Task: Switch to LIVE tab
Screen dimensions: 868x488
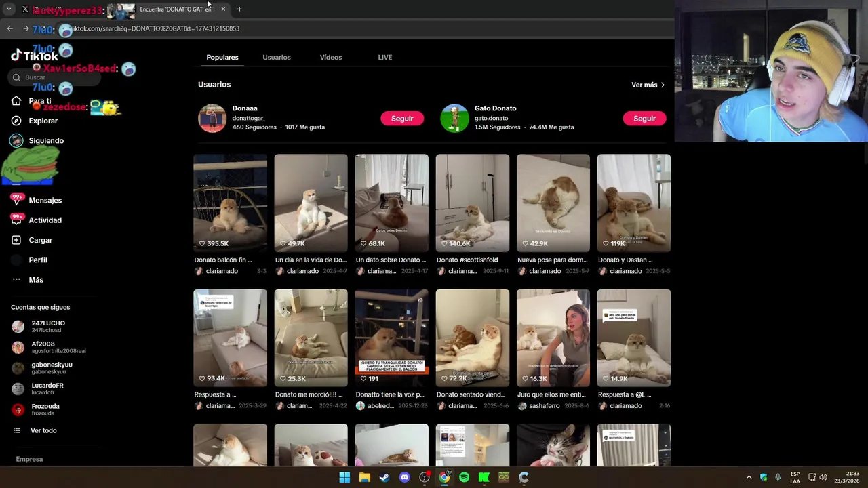Action: coord(384,58)
